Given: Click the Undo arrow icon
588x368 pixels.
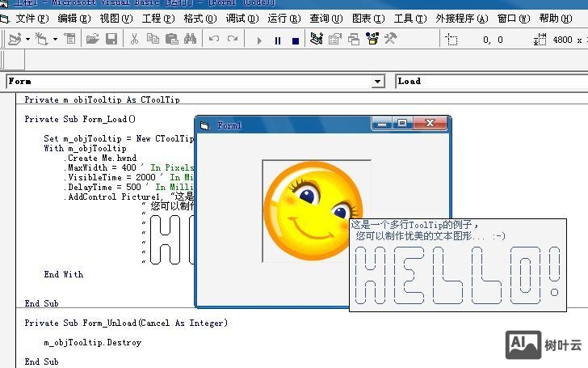Looking at the screenshot, I should click(214, 39).
